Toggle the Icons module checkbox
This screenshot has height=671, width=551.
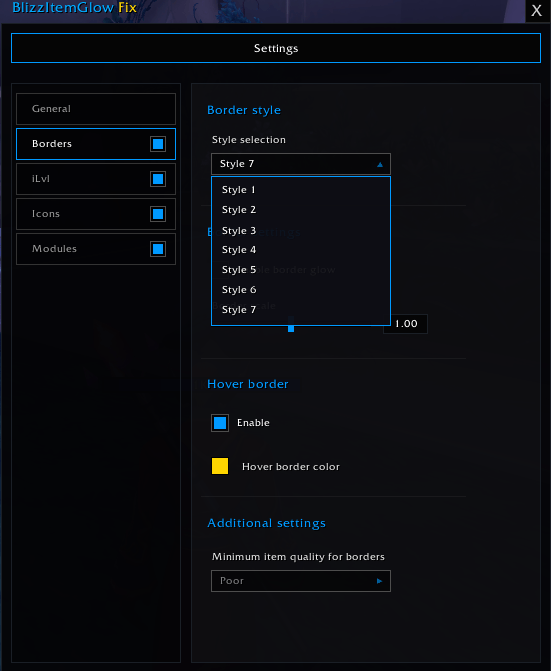(x=158, y=214)
